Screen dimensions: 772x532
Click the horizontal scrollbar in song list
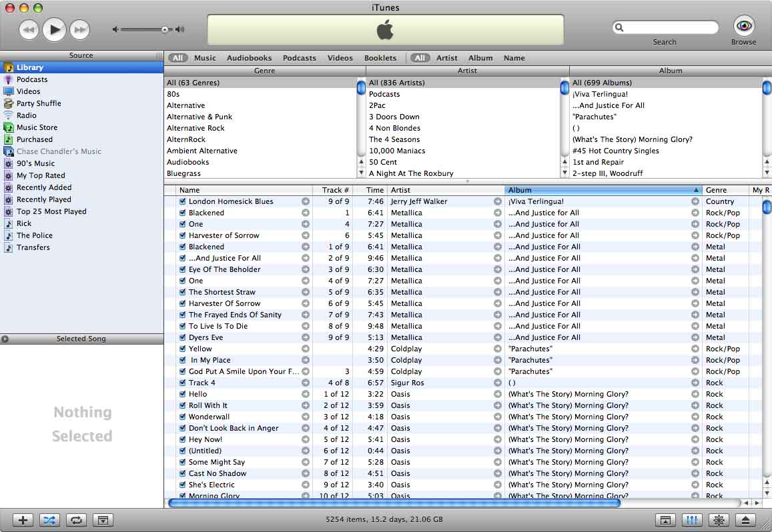tap(394, 503)
